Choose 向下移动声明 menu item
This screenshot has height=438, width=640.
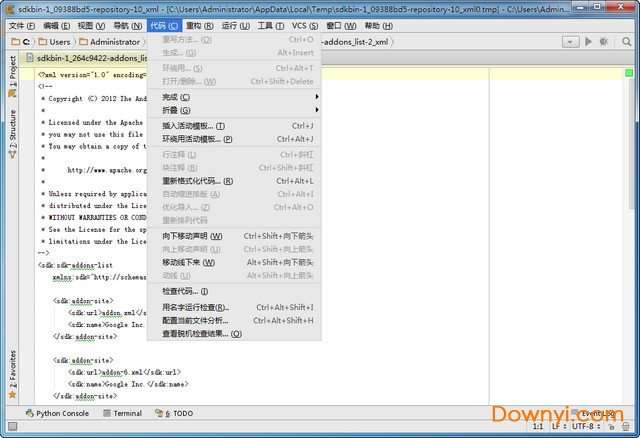tap(234, 236)
